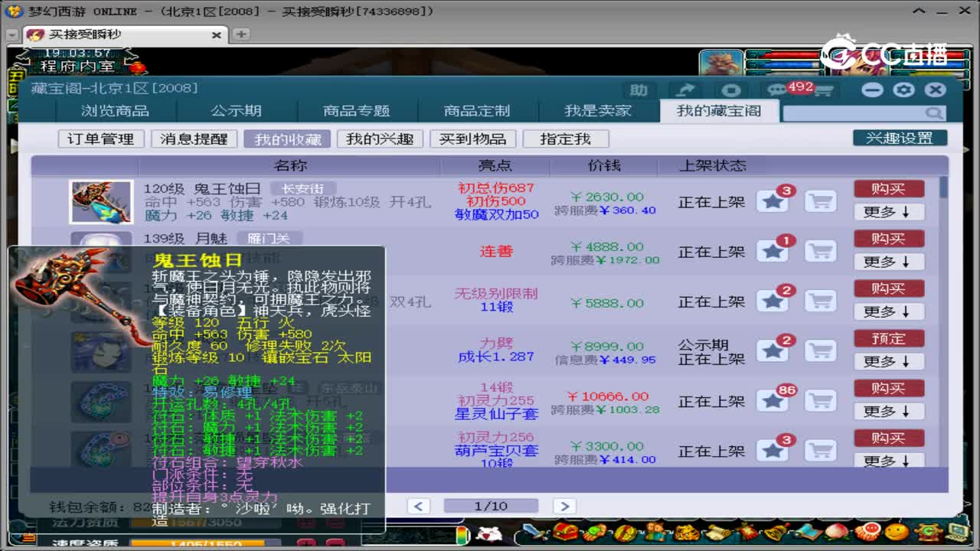Click the 长安街 server tag
The width and height of the screenshot is (980, 551).
[303, 188]
